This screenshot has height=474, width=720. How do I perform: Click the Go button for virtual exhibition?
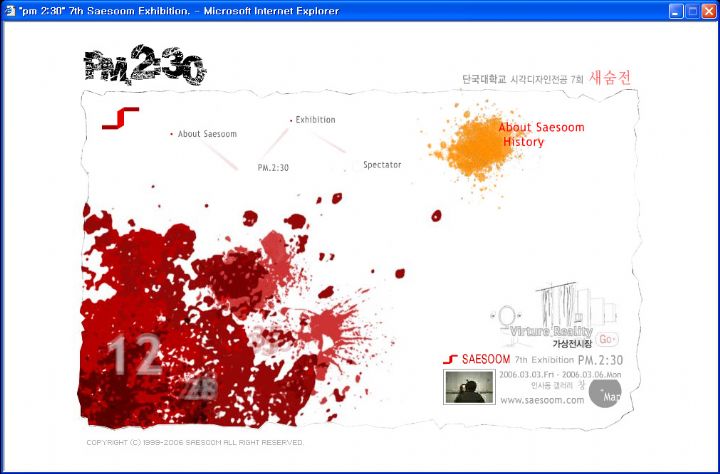click(607, 339)
